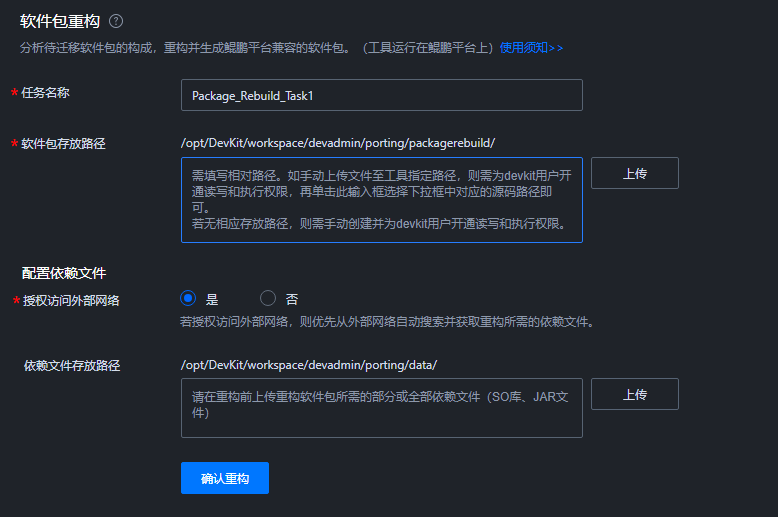Click the help question-mark icon beside 软件包重构

tap(116, 21)
